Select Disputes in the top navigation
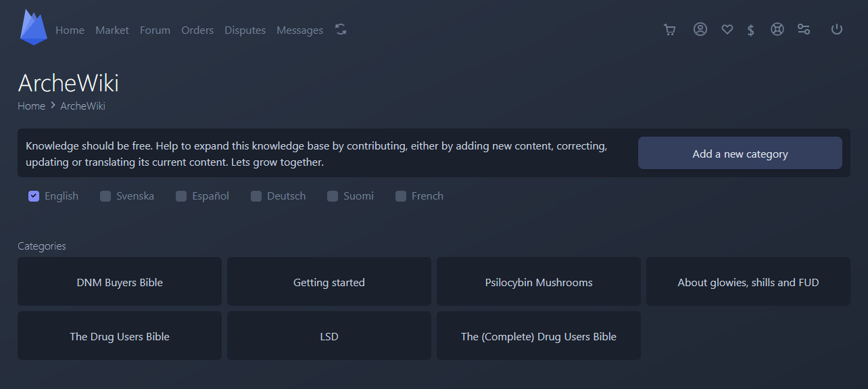Screen dimensions: 868x389 (245, 30)
